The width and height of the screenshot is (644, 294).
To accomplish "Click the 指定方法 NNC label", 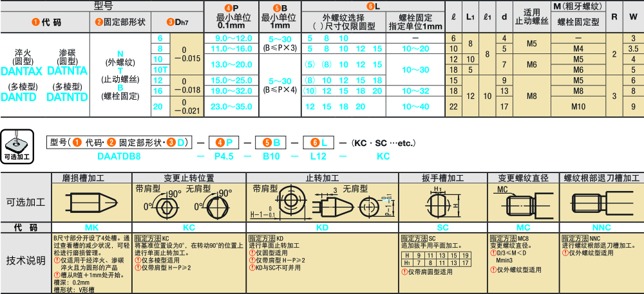I will coord(581,238).
